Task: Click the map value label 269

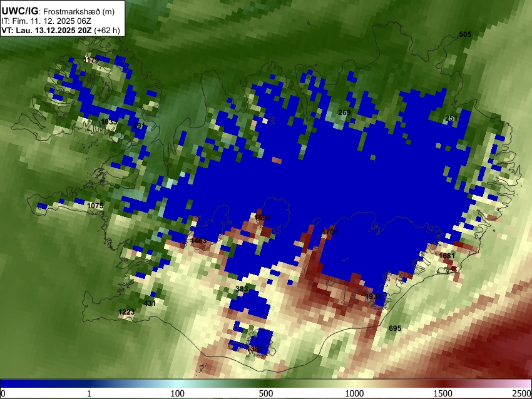Action: (x=344, y=113)
